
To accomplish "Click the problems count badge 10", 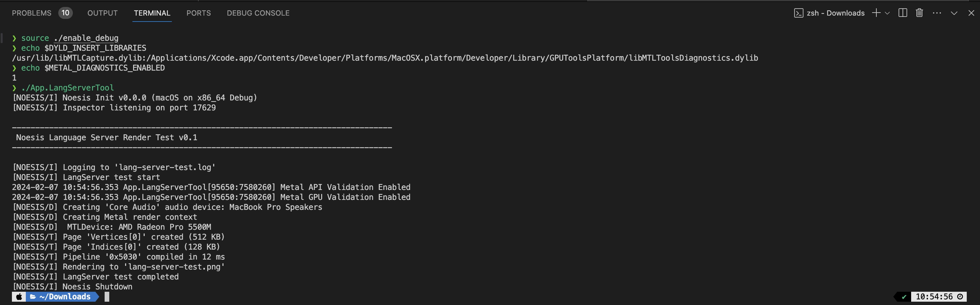I will click(66, 13).
